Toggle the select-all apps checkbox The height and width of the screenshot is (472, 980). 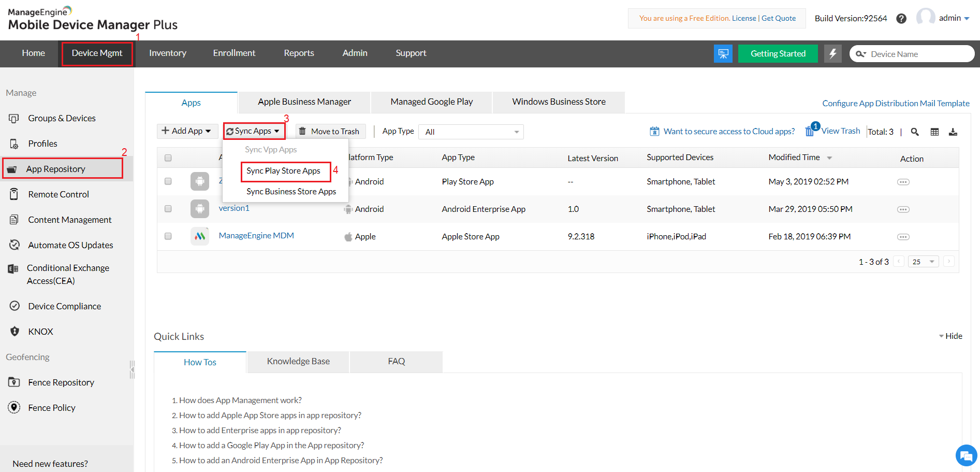(168, 158)
